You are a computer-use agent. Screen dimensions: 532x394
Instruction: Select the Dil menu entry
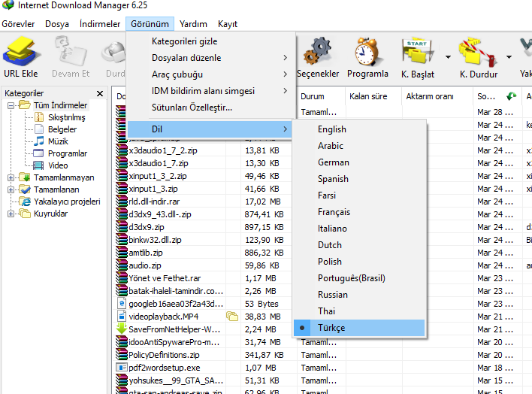pyautogui.click(x=210, y=129)
